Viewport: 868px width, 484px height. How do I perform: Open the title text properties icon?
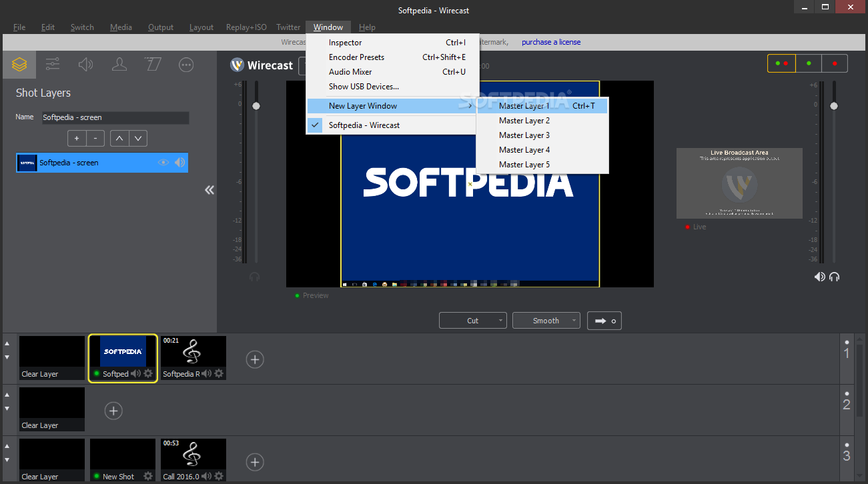coord(153,65)
